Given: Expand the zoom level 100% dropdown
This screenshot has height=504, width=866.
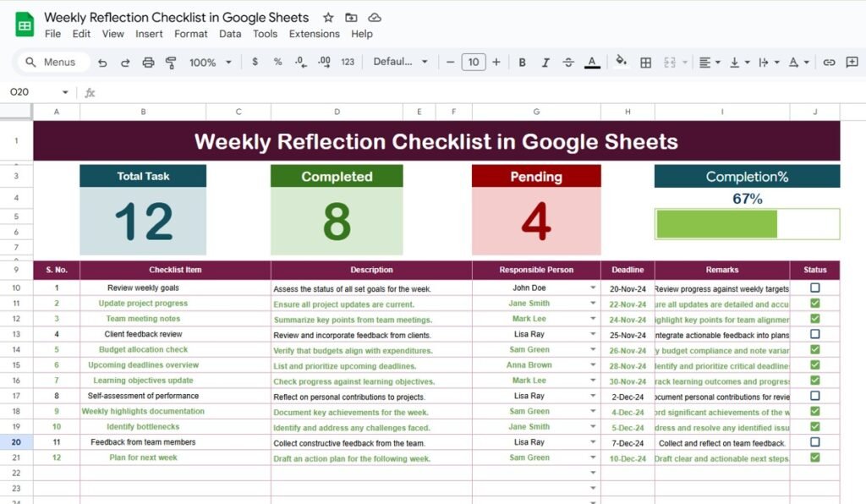Looking at the screenshot, I should click(209, 62).
